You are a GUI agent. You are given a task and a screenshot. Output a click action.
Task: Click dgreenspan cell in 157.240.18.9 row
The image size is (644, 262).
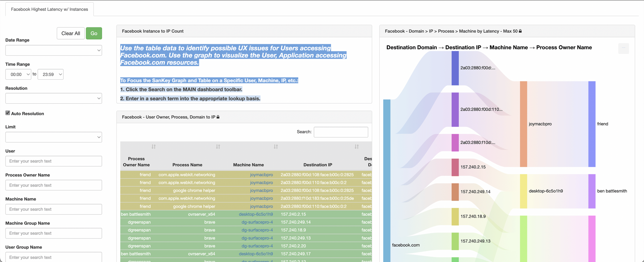139,230
